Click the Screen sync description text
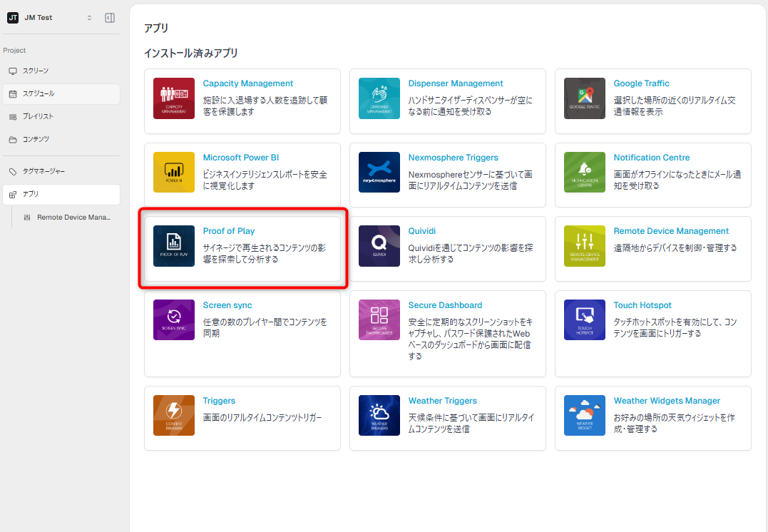 (265, 328)
